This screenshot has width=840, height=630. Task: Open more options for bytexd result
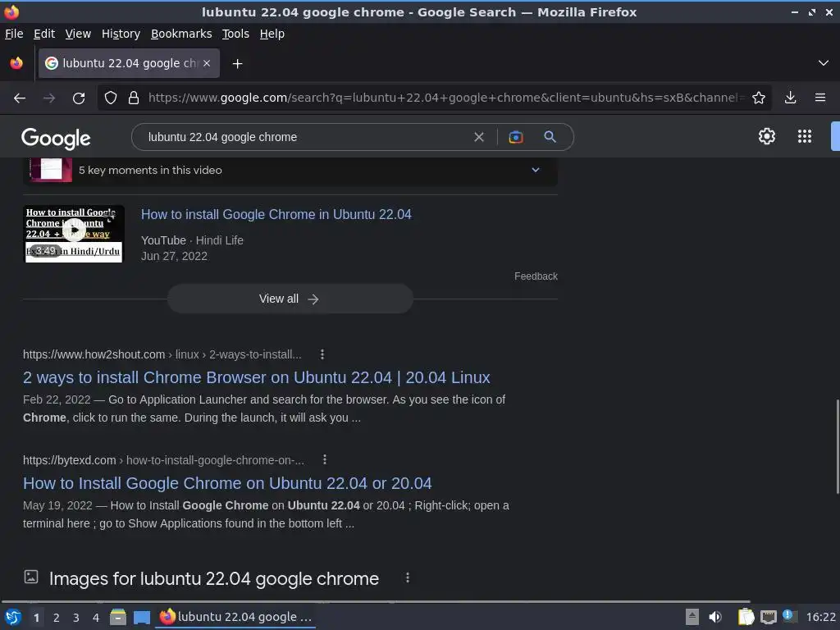325,459
